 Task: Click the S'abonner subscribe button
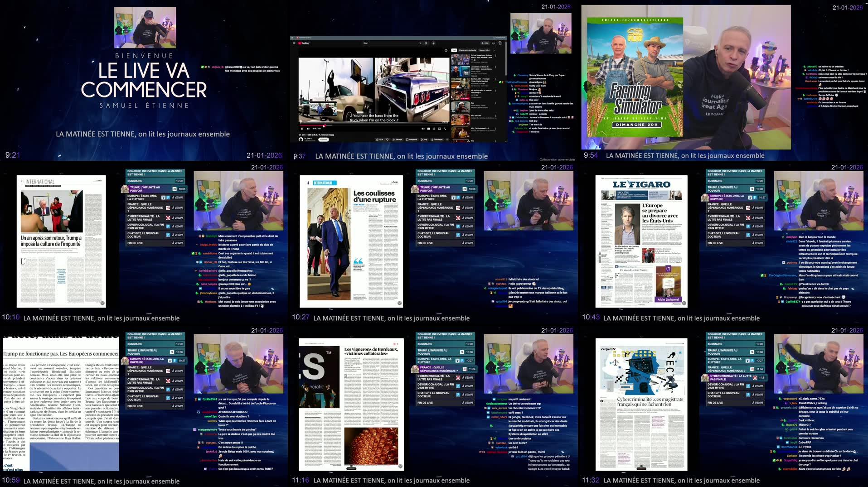click(323, 140)
